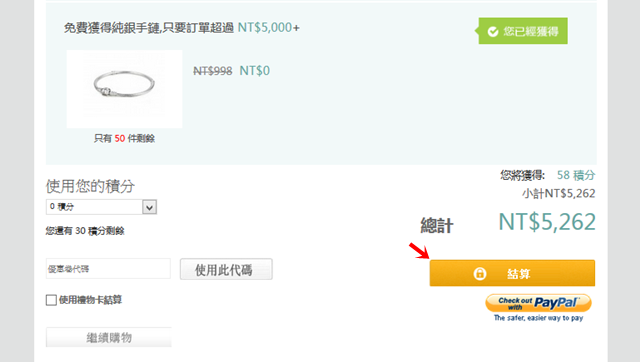Check out with the PayPal button
The height and width of the screenshot is (362, 640).
tap(538, 304)
